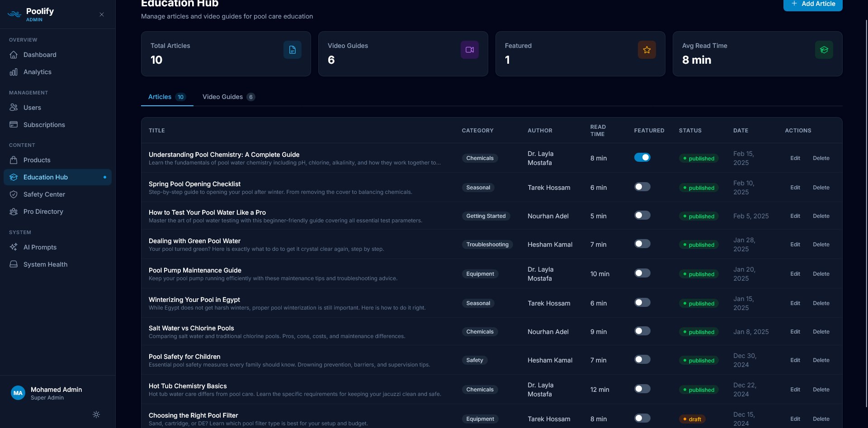
Task: Click the Video Guides camera icon
Action: coord(470,50)
